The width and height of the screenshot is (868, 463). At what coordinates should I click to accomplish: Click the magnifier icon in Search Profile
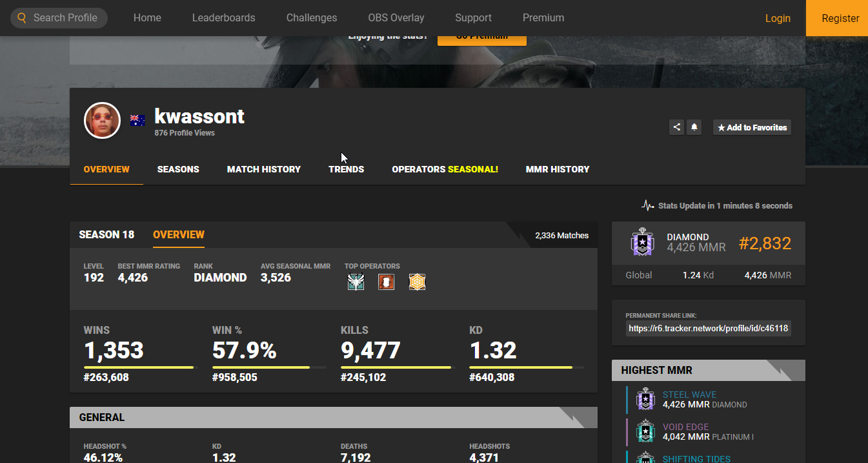[x=22, y=18]
